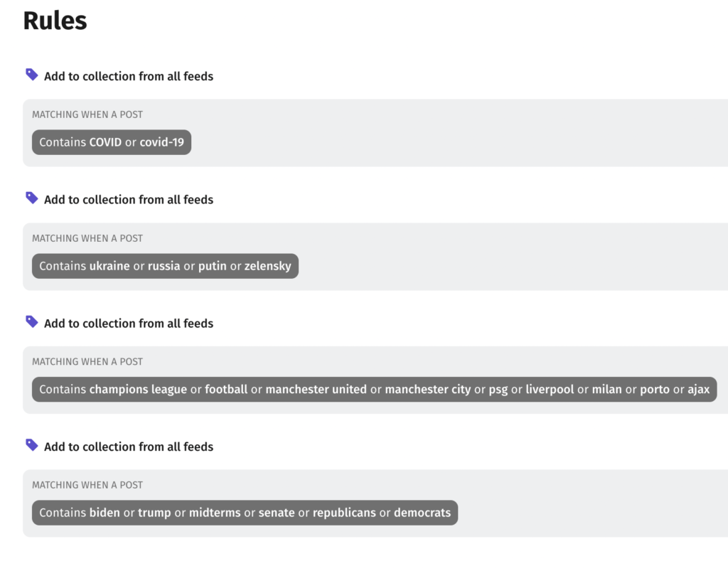The width and height of the screenshot is (728, 571).
Task: Click the 'zelensky' keyword in the second rule
Action: [x=268, y=266]
